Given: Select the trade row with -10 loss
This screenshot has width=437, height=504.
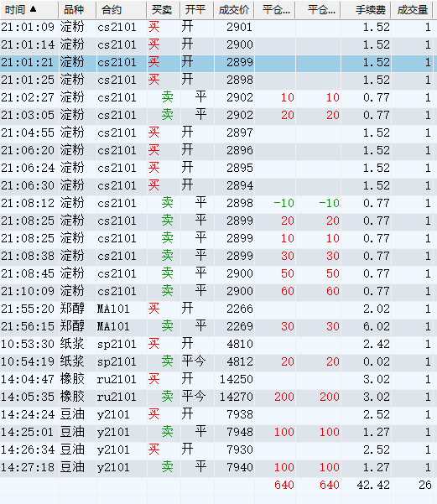Looking at the screenshot, I should pyautogui.click(x=217, y=203).
